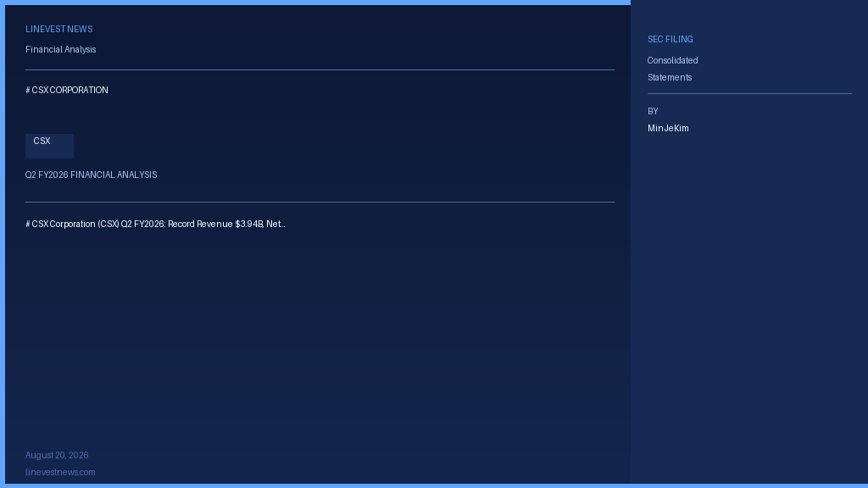The image size is (868, 488).
Task: Click the LINEVEST NEWS header text
Action: coord(59,30)
